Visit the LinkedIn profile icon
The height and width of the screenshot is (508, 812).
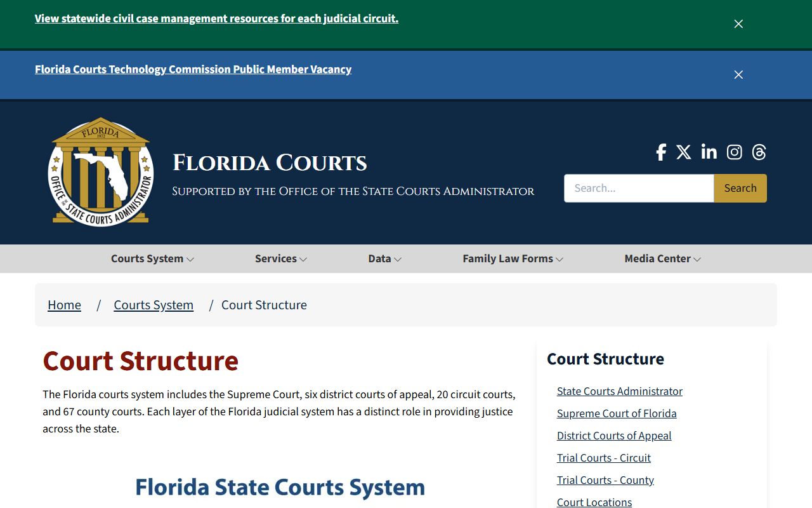709,152
